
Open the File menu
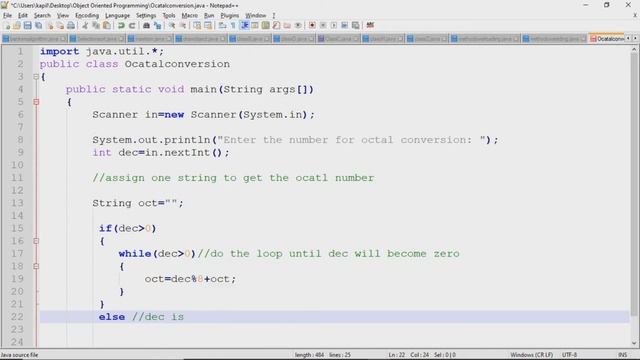[x=7, y=16]
